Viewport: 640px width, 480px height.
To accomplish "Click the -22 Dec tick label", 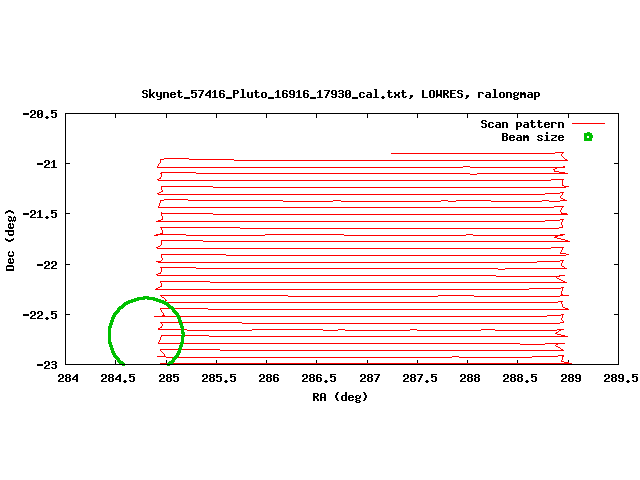I will [x=47, y=265].
